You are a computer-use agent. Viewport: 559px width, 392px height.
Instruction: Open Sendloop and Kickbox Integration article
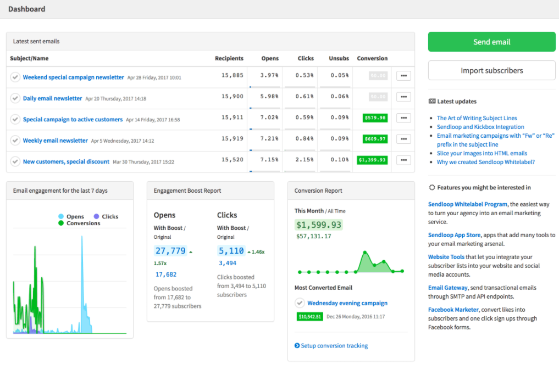(480, 127)
